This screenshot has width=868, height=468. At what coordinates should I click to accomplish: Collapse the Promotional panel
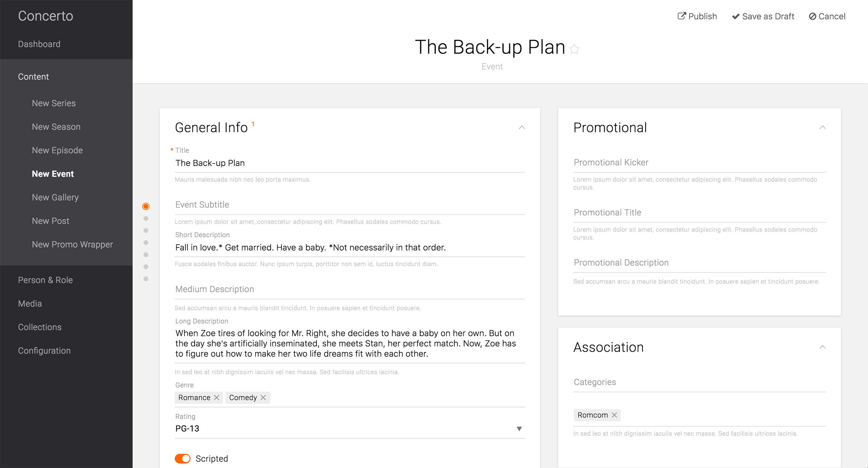coord(822,128)
